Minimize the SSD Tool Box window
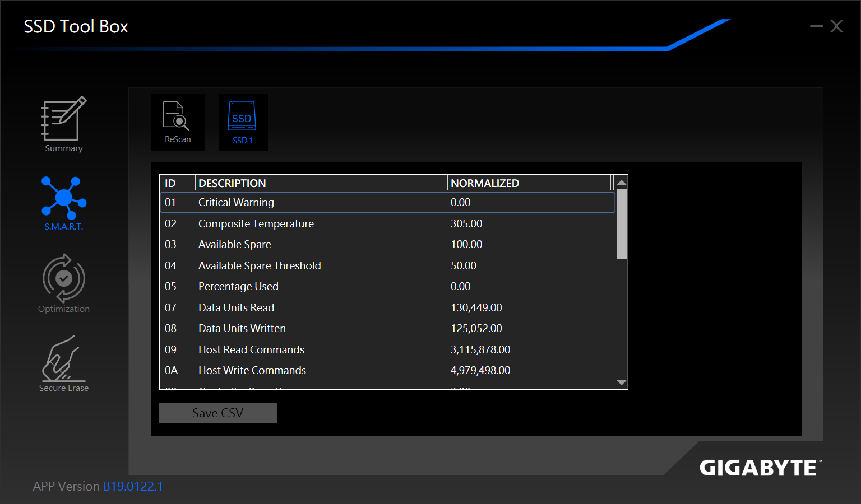The width and height of the screenshot is (861, 504). point(816,26)
